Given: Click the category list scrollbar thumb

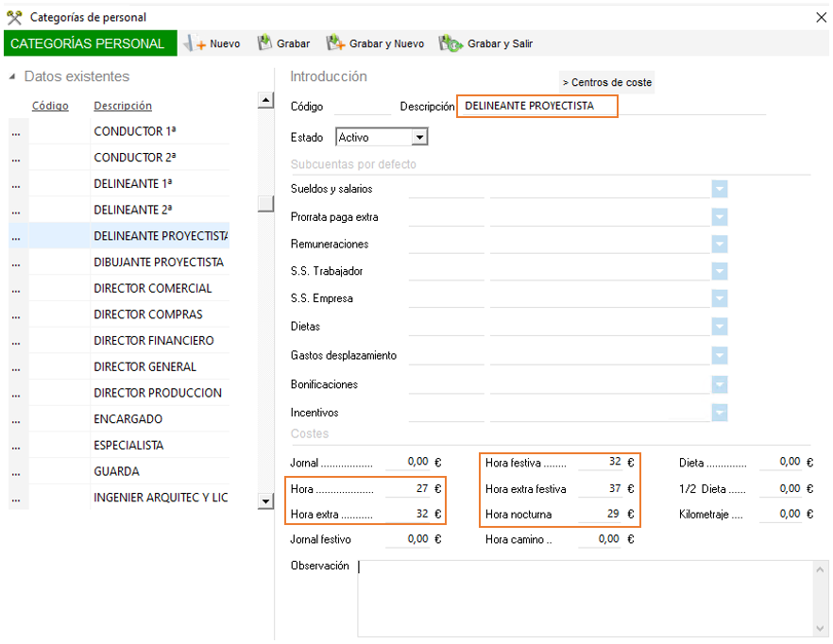Looking at the screenshot, I should (265, 204).
